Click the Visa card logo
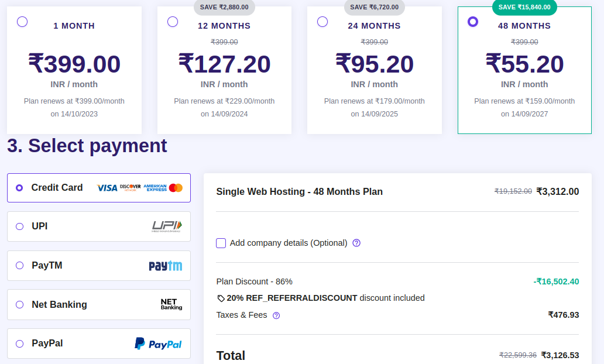Viewport: 604px width, 364px height. [107, 188]
